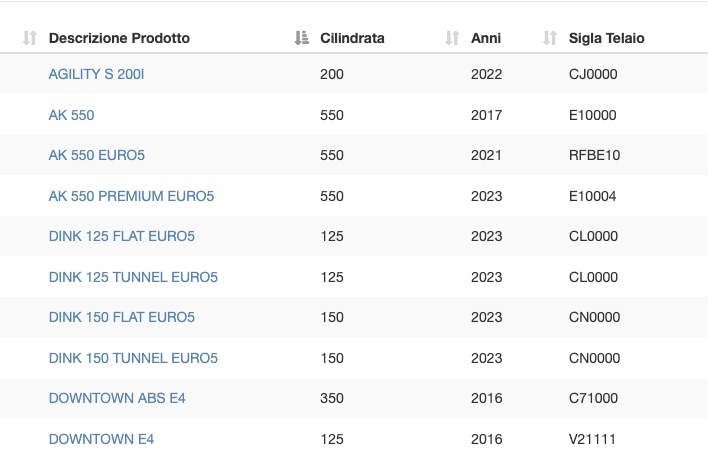Screen dimensions: 708x465
Task: Select frame code CL0000 in DINK 125 FLAT row
Action: point(593,236)
